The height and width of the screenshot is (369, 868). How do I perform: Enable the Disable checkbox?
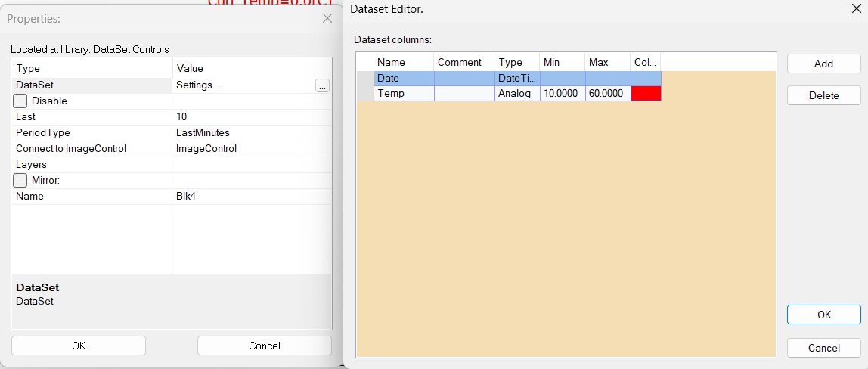20,101
